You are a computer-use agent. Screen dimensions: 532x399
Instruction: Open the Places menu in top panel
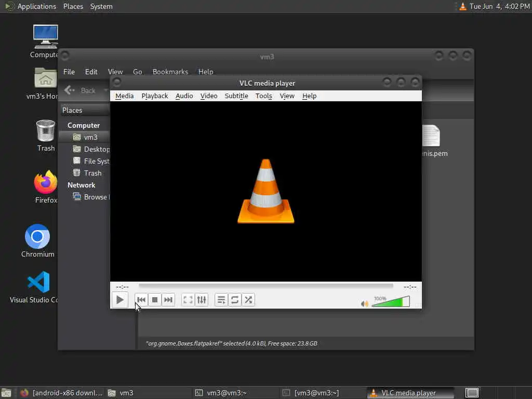(x=73, y=6)
